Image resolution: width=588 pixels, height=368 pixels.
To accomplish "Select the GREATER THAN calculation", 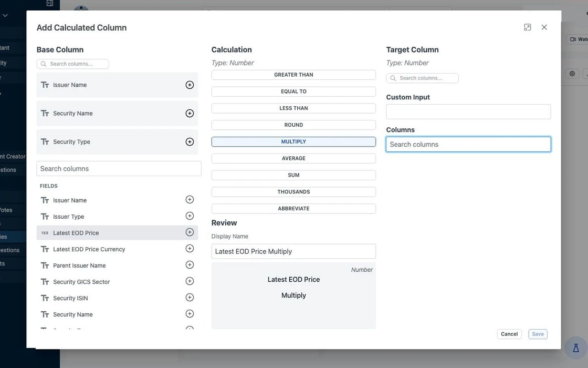I will point(293,75).
